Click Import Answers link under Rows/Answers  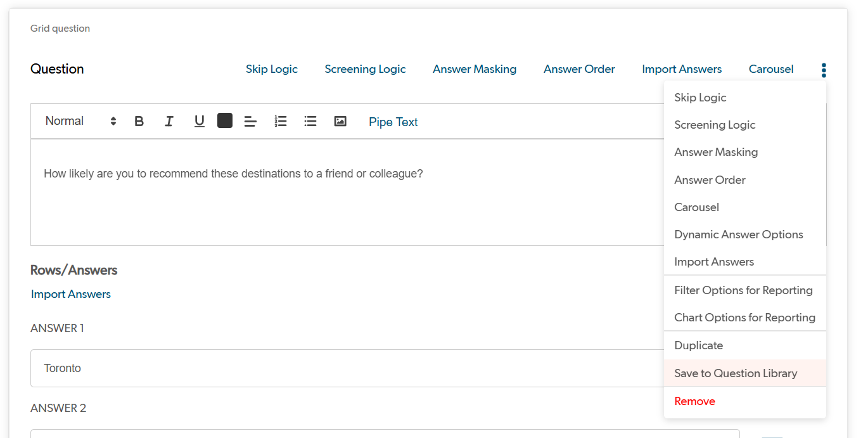coord(71,294)
